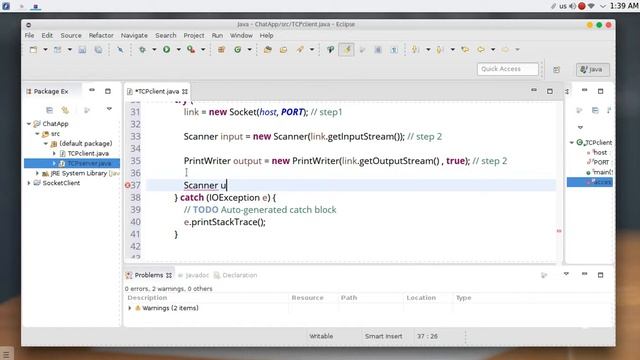The height and width of the screenshot is (360, 640).
Task: Open the Refactor menu
Action: (x=101, y=36)
